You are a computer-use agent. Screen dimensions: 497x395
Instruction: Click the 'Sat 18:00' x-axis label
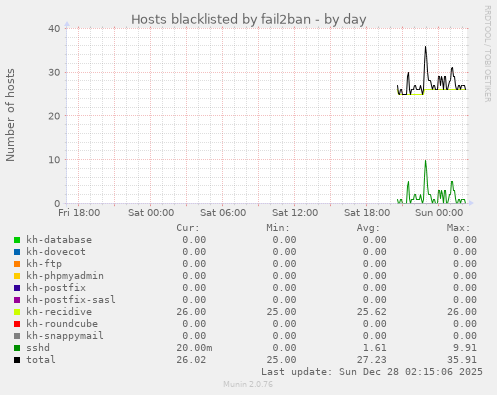pyautogui.click(x=367, y=213)
